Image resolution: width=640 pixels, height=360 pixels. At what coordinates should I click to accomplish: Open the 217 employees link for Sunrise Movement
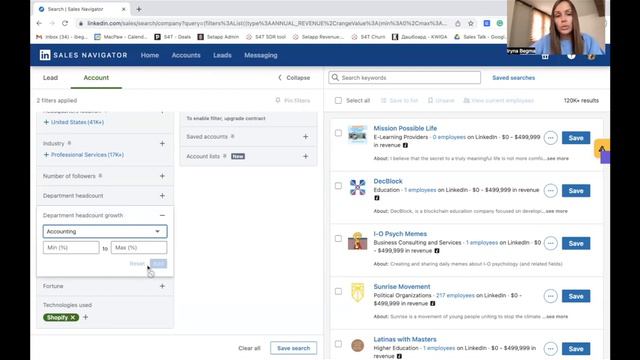click(455, 295)
